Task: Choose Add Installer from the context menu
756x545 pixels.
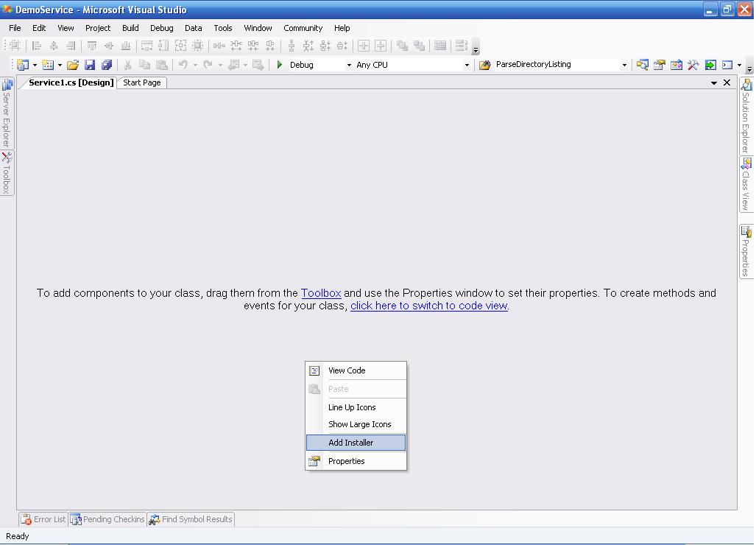Action: (x=356, y=443)
